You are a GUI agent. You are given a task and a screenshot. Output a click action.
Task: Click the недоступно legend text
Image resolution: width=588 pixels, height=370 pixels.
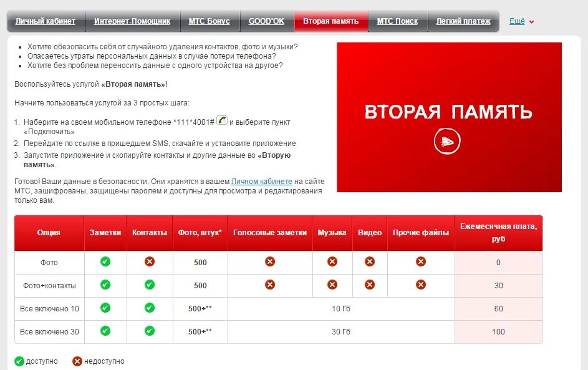pyautogui.click(x=104, y=361)
